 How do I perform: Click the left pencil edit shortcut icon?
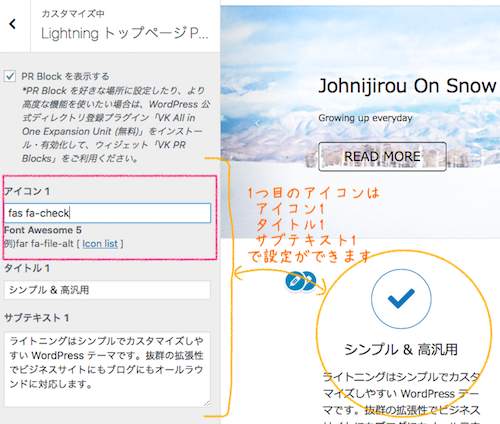[295, 281]
